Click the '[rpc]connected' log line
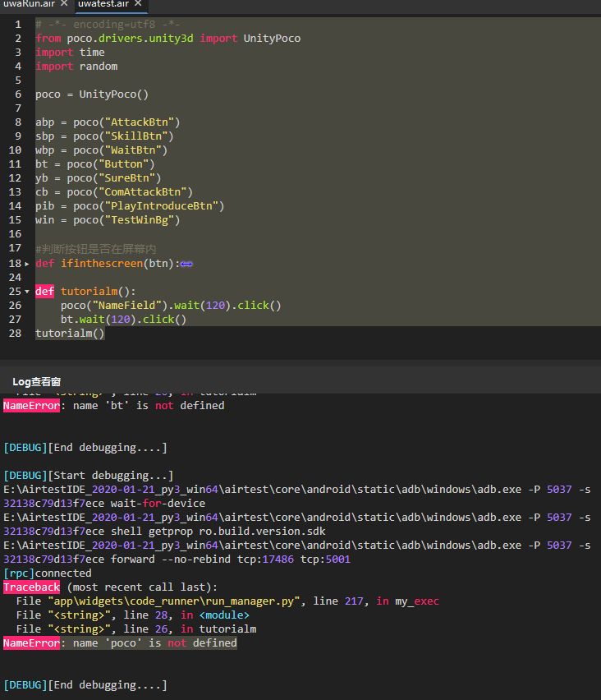Image resolution: width=601 pixels, height=700 pixels. pos(48,573)
